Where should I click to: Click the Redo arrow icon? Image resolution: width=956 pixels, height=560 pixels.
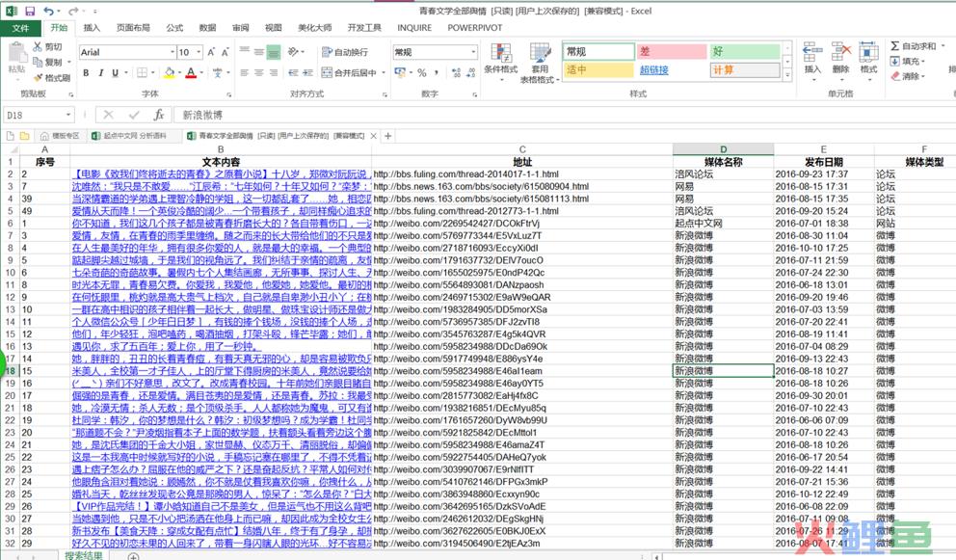72,11
